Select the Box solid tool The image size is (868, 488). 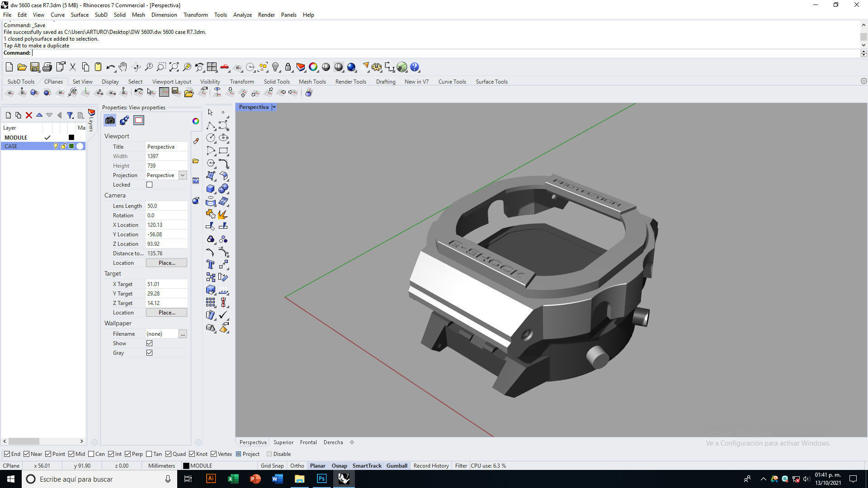click(211, 188)
